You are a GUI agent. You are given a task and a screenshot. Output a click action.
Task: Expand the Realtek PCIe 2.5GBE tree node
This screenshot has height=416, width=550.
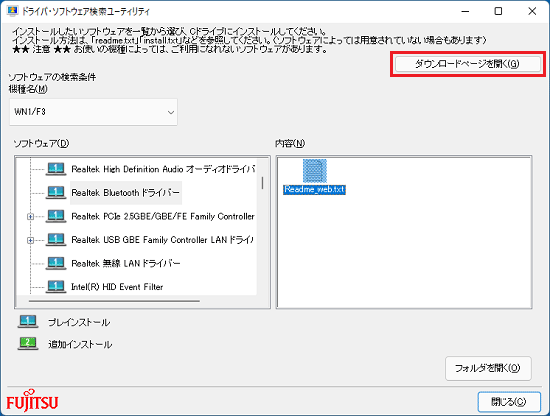pos(31,216)
